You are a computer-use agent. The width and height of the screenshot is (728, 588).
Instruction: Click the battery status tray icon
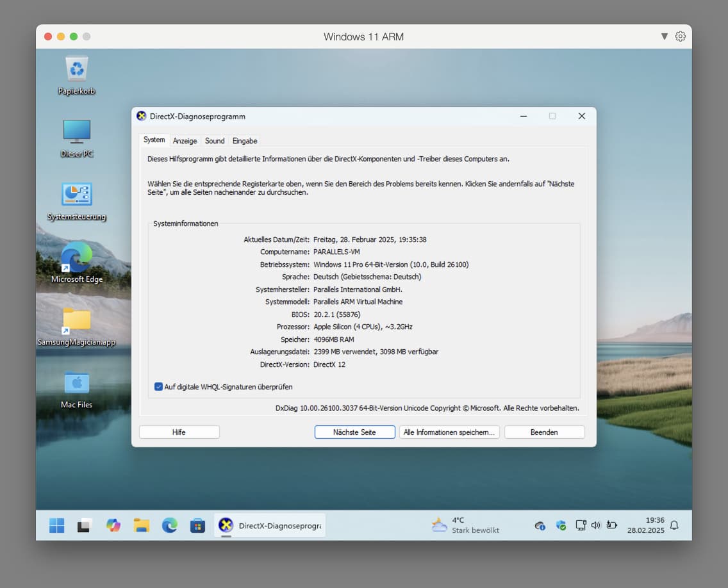click(612, 525)
